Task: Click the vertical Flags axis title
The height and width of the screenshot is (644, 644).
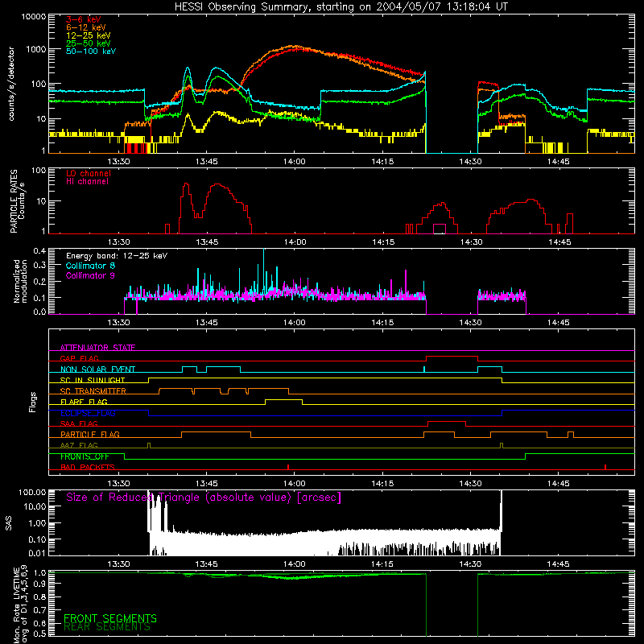Action: [33, 402]
